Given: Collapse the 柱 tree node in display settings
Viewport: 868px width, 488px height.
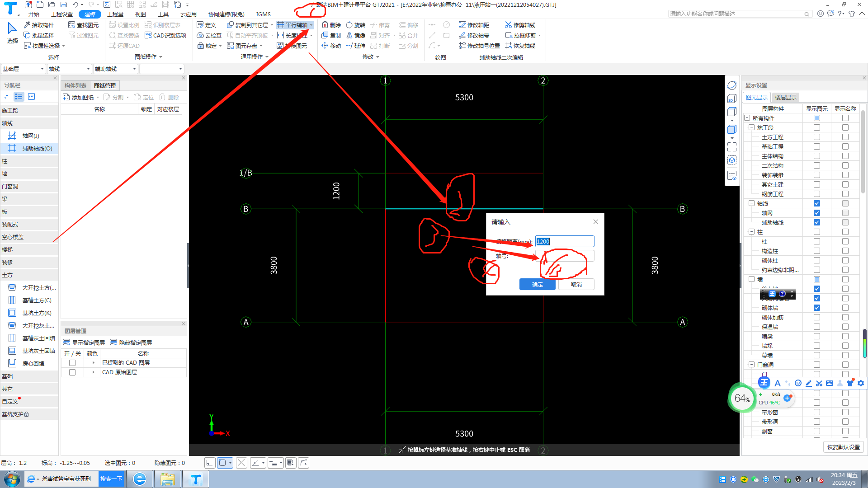Looking at the screenshot, I should pyautogui.click(x=751, y=232).
